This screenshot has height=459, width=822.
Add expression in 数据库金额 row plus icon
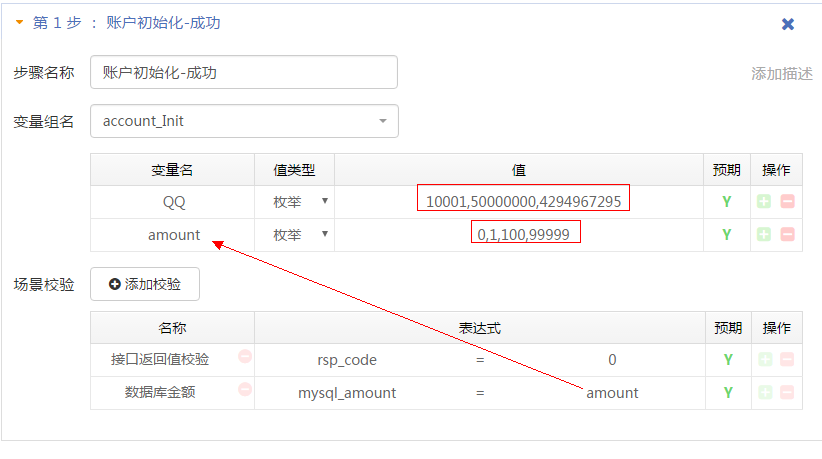coord(765,392)
